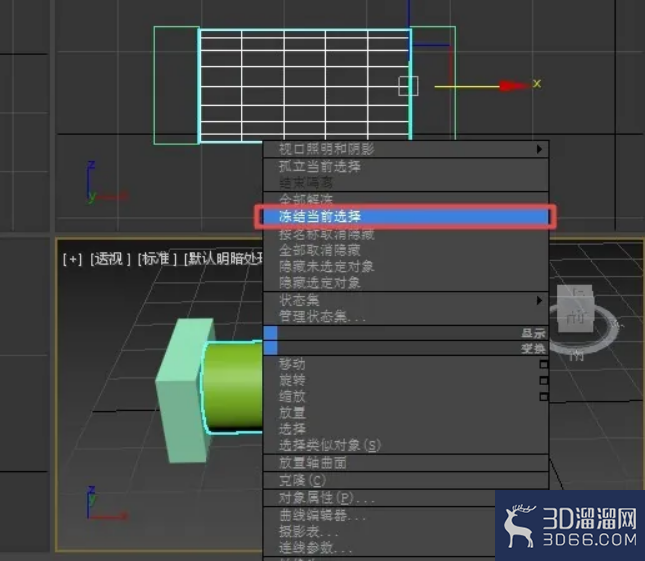Choose 选择 command in quad menu
645x561 pixels.
click(406, 429)
